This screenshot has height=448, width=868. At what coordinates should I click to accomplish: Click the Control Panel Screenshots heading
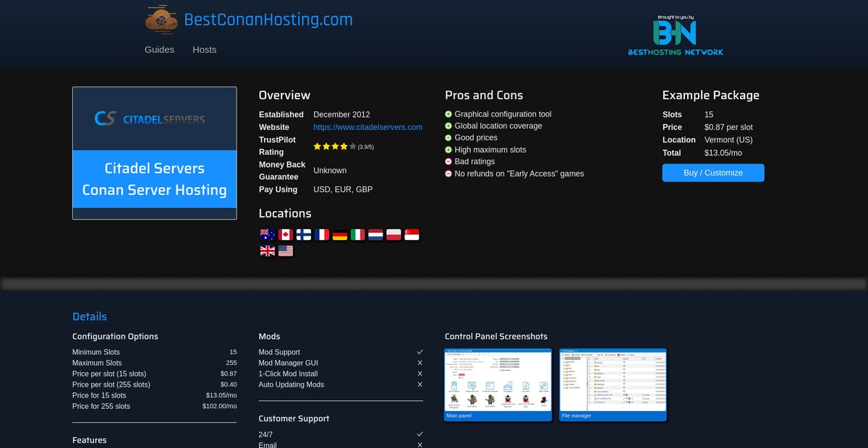pos(496,337)
